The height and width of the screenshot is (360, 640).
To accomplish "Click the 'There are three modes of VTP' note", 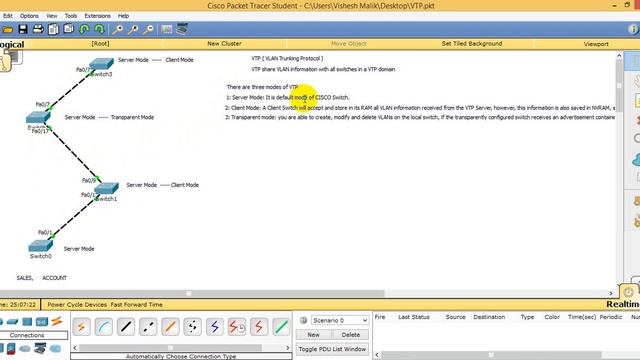I will click(262, 87).
